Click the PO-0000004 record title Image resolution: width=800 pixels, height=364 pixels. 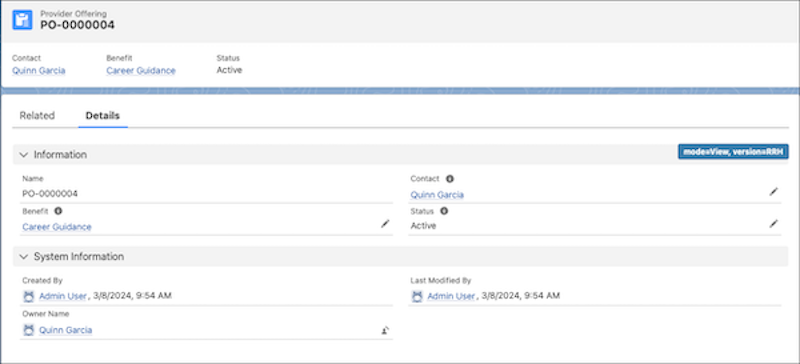click(78, 25)
